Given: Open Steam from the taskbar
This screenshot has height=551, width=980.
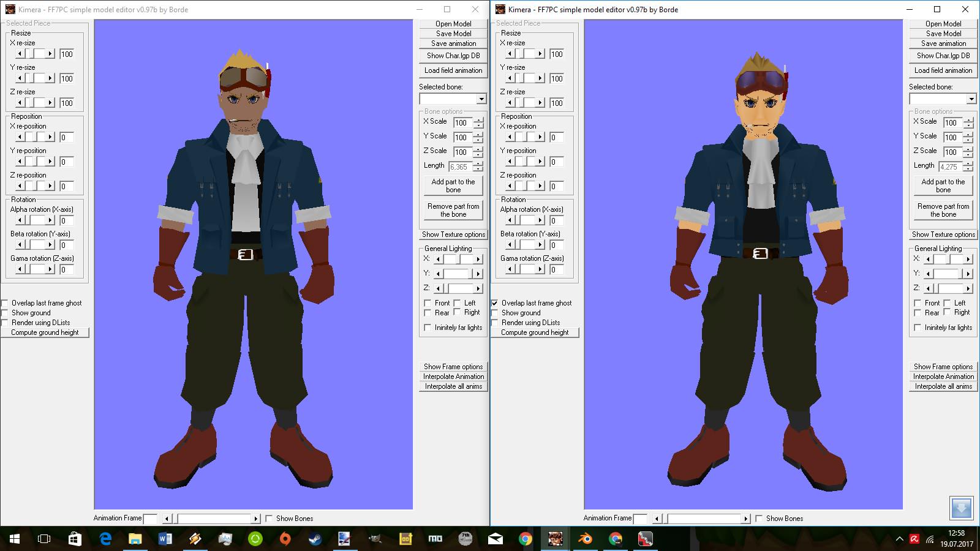Looking at the screenshot, I should [315, 539].
